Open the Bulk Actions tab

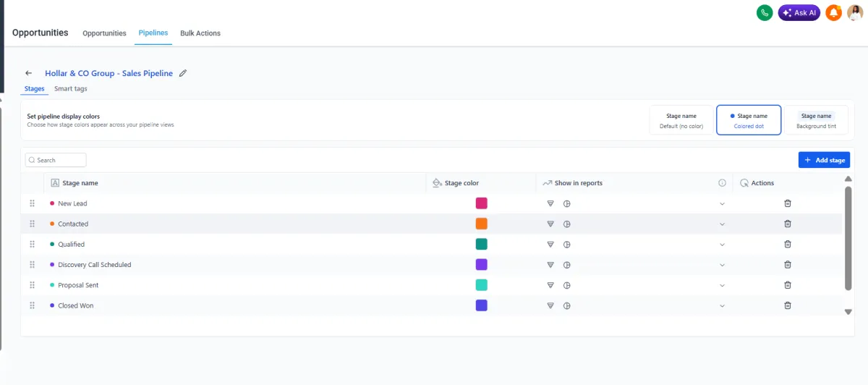[200, 33]
